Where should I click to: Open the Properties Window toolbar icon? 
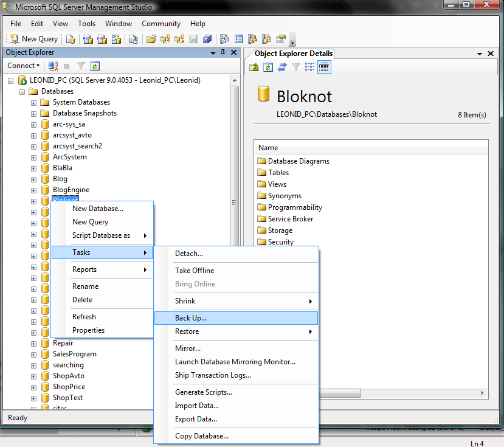(281, 40)
